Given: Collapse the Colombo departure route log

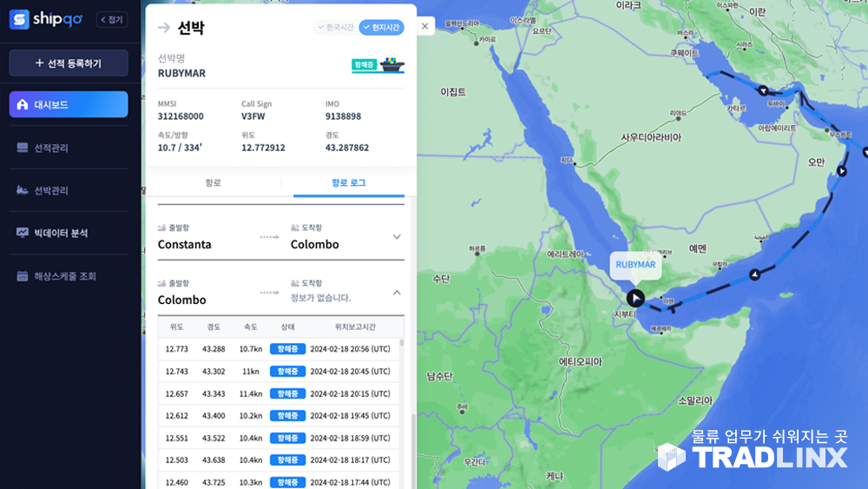Looking at the screenshot, I should click(x=397, y=293).
